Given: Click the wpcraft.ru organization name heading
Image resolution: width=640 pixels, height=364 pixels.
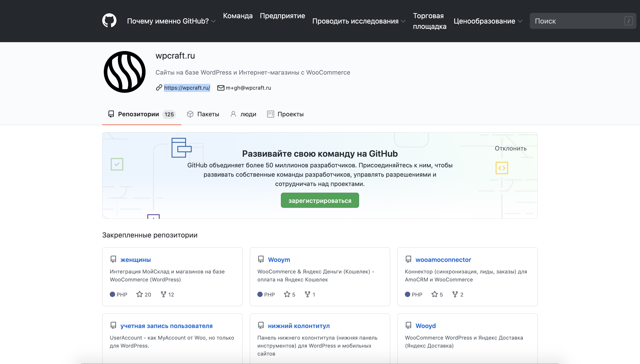Looking at the screenshot, I should (175, 55).
